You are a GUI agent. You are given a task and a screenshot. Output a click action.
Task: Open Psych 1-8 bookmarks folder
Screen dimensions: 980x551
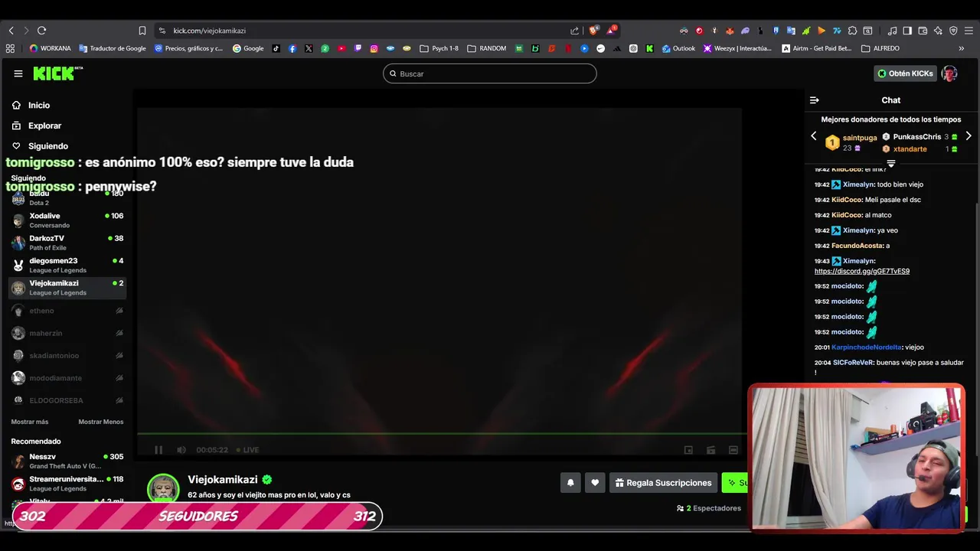[x=439, y=48]
